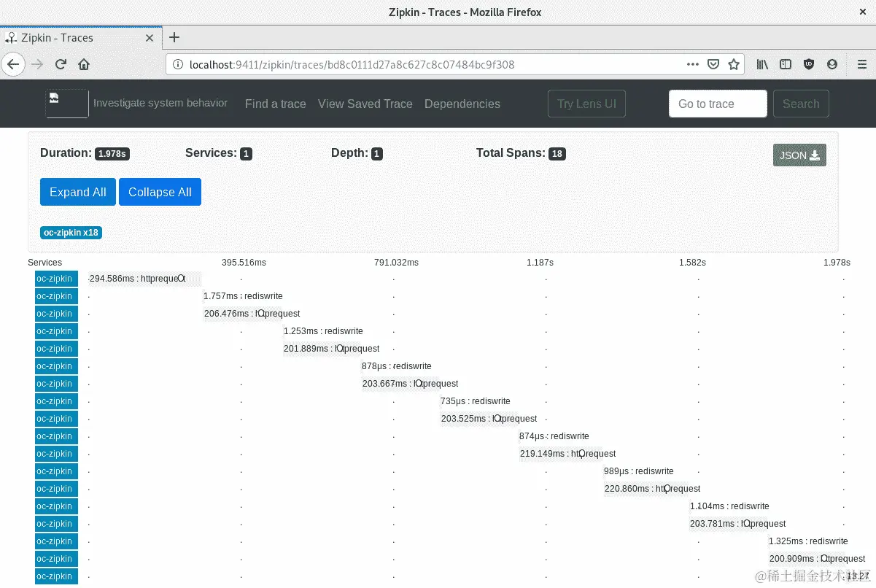Toggle the sidebar view icon

click(x=786, y=64)
